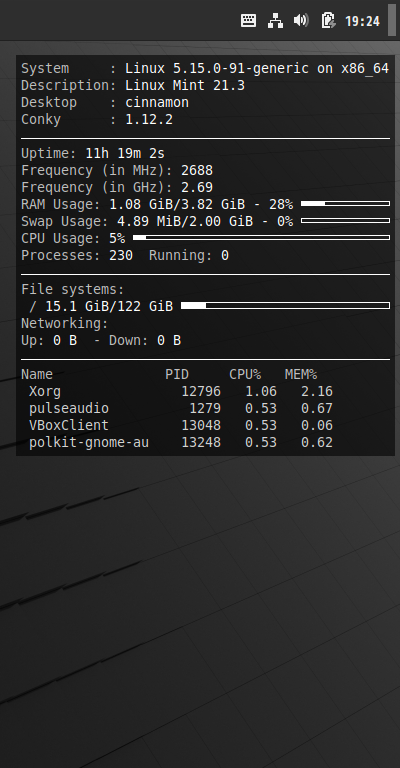The image size is (400, 768).
Task: Click the disk text '15.1 GiB/122 GiB'
Action: pos(109,307)
